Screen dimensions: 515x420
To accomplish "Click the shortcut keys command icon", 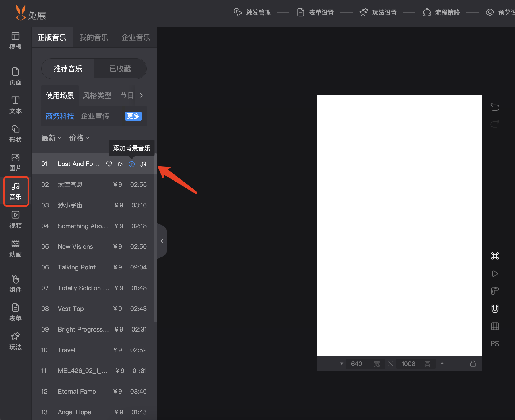I will 495,256.
